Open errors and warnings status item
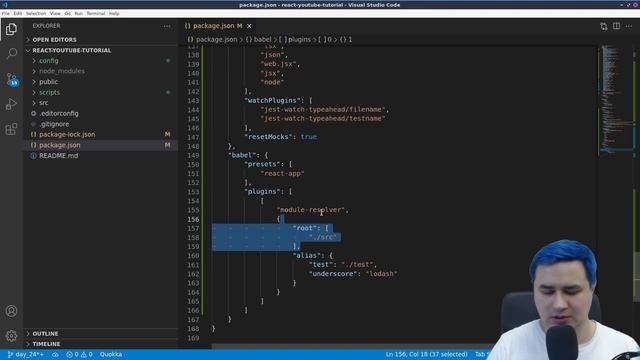Viewport: 640px width, 360px height. tap(79, 354)
